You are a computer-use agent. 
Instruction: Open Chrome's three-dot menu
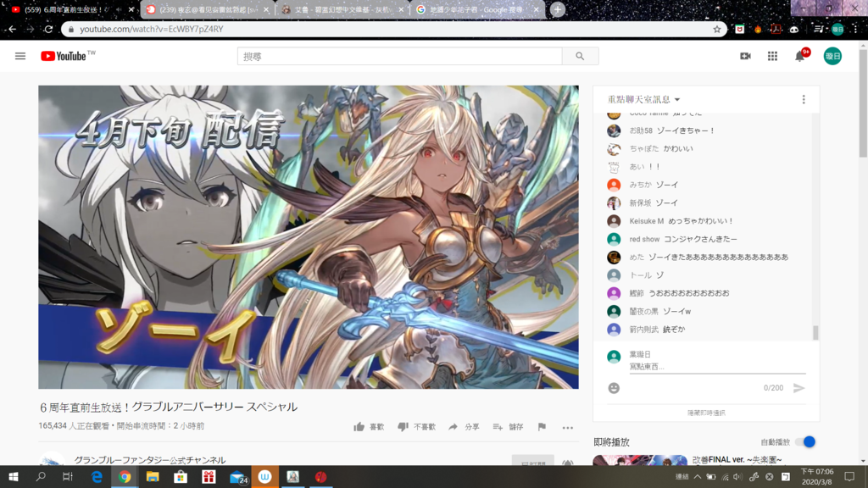point(856,29)
